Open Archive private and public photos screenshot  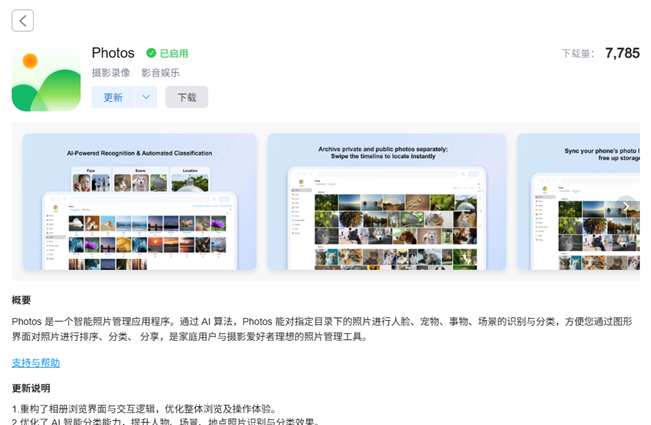387,202
